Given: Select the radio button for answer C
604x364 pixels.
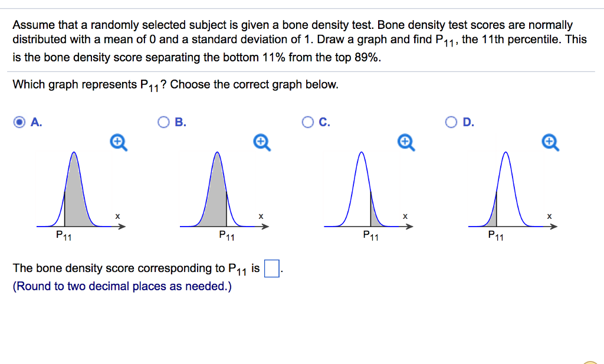Looking at the screenshot, I should [307, 122].
